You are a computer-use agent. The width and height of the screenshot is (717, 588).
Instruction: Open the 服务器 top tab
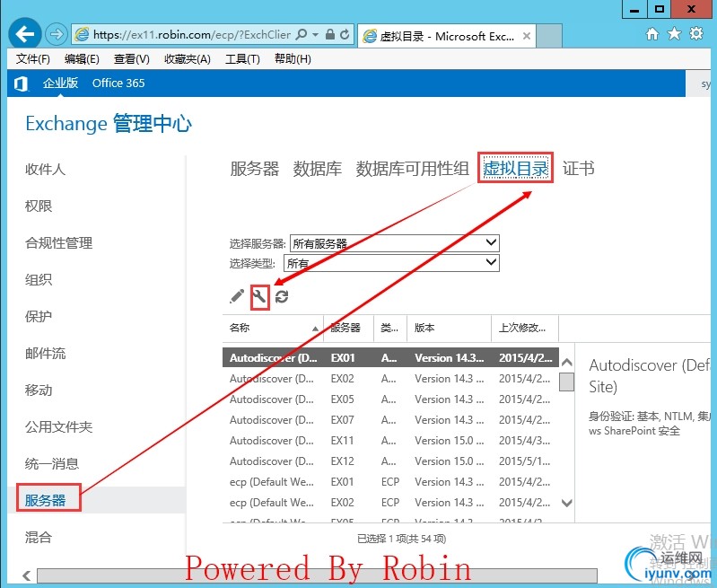[x=255, y=169]
